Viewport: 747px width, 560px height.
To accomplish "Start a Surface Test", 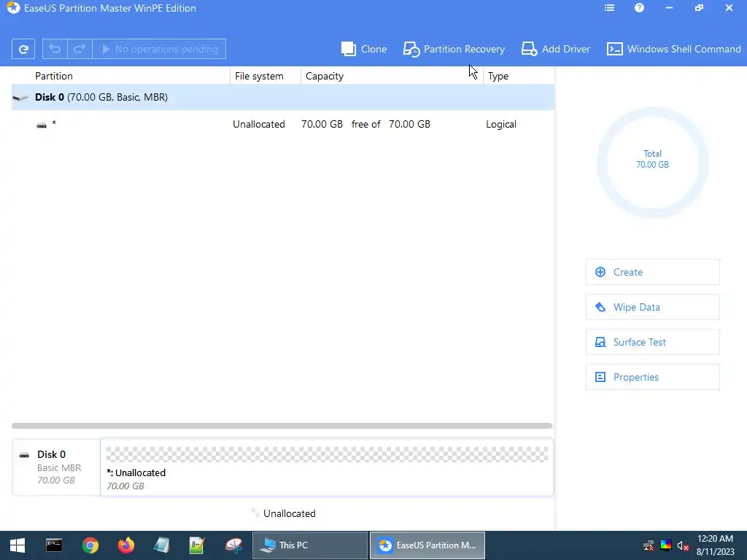I will point(653,342).
